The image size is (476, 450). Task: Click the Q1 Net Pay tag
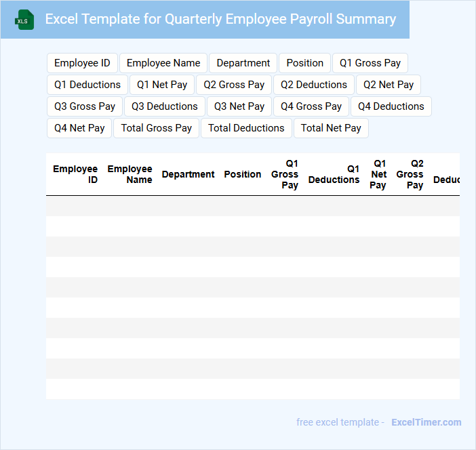coord(162,85)
